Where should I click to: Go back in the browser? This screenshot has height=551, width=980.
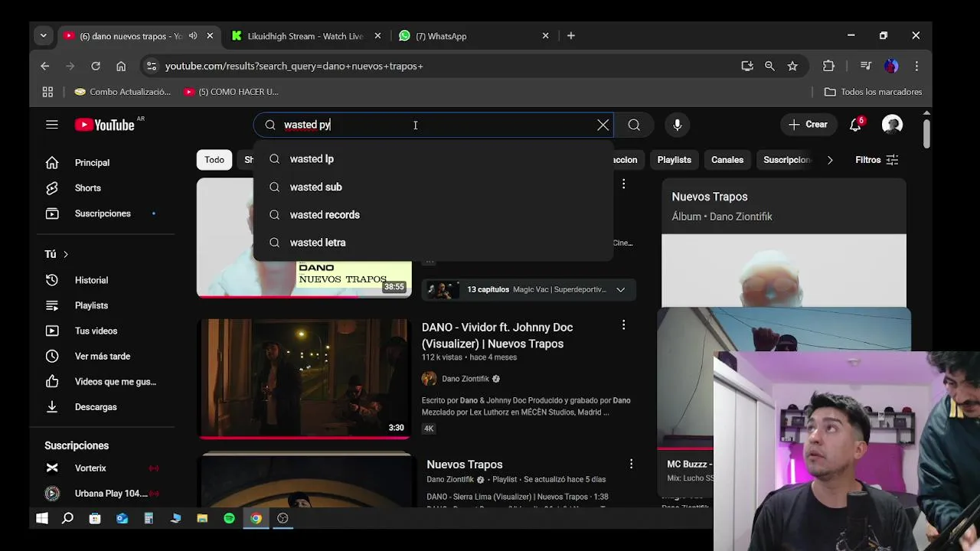pyautogui.click(x=45, y=66)
